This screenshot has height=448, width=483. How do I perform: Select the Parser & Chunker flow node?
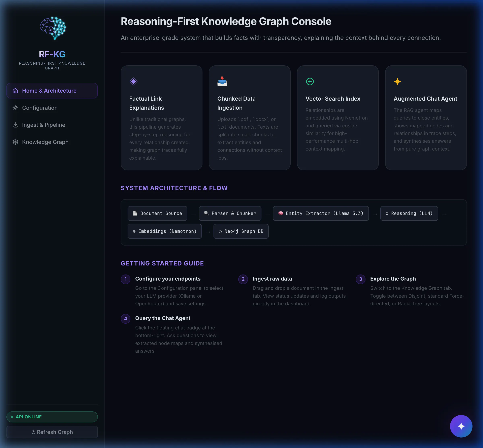(230, 213)
